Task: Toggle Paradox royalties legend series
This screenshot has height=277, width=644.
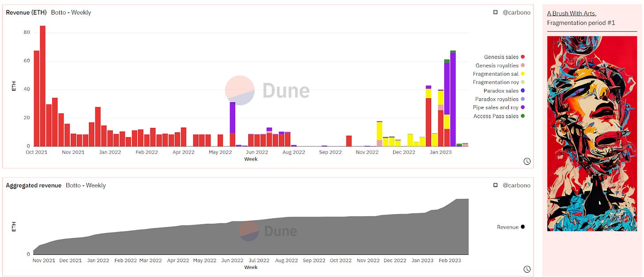Action: 500,99
